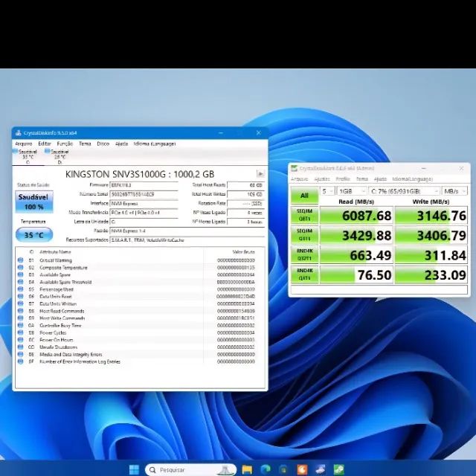Image resolution: width=476 pixels, height=476 pixels.
Task: Select the Host Read Commands attribute text
Action: coord(62,311)
